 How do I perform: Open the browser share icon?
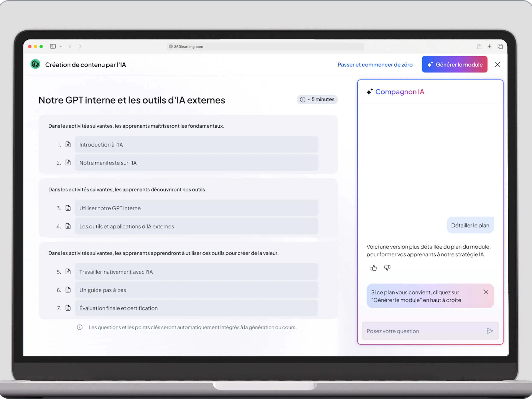click(479, 46)
